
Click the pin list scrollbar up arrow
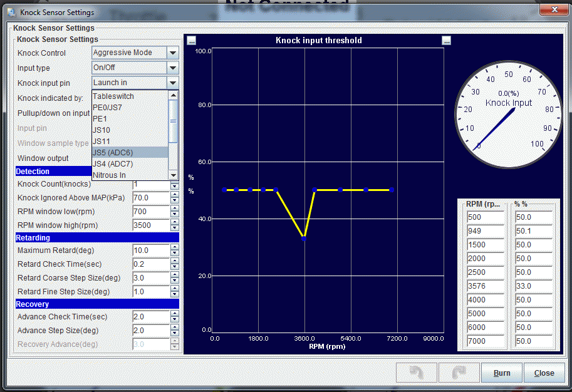(x=174, y=95)
